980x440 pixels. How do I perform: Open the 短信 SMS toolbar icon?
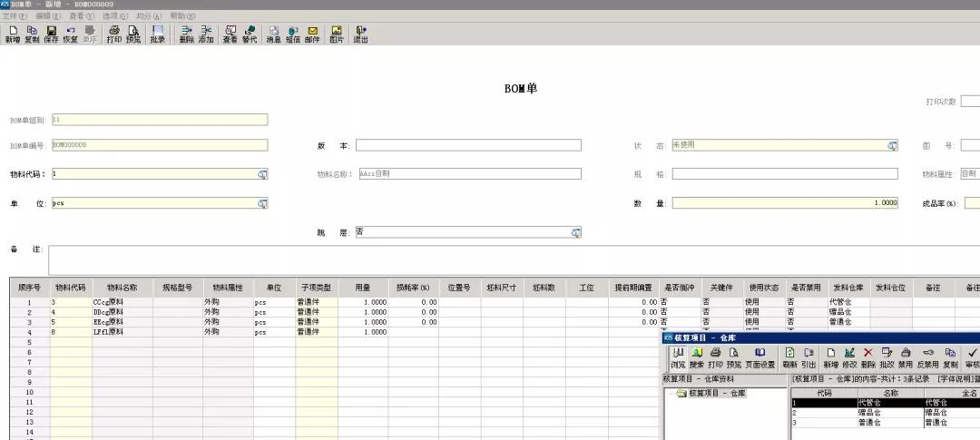(293, 34)
